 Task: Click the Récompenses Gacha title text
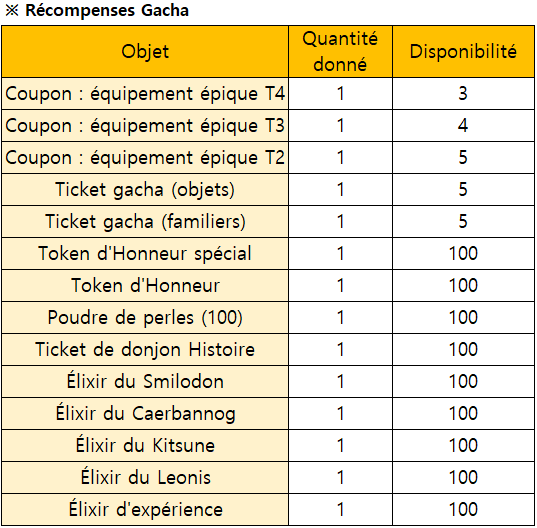click(x=107, y=10)
